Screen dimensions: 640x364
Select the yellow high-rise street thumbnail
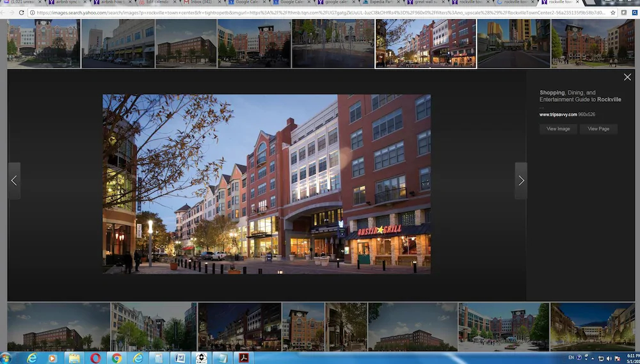514,44
